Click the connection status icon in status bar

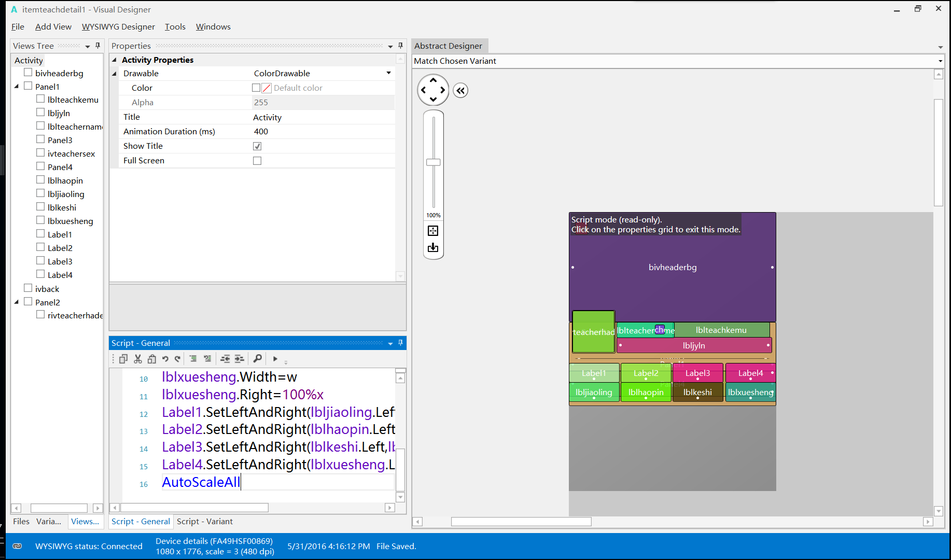(x=17, y=546)
